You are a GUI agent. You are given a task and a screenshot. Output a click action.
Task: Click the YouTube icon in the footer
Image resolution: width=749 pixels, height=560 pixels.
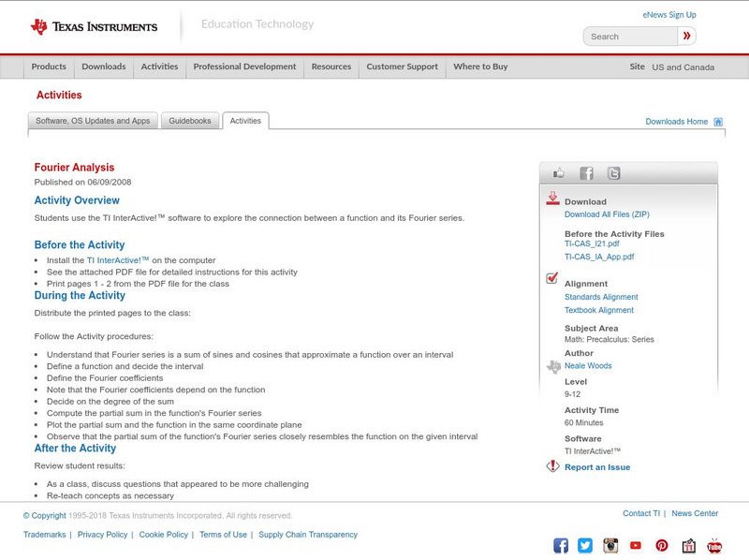coord(636,545)
